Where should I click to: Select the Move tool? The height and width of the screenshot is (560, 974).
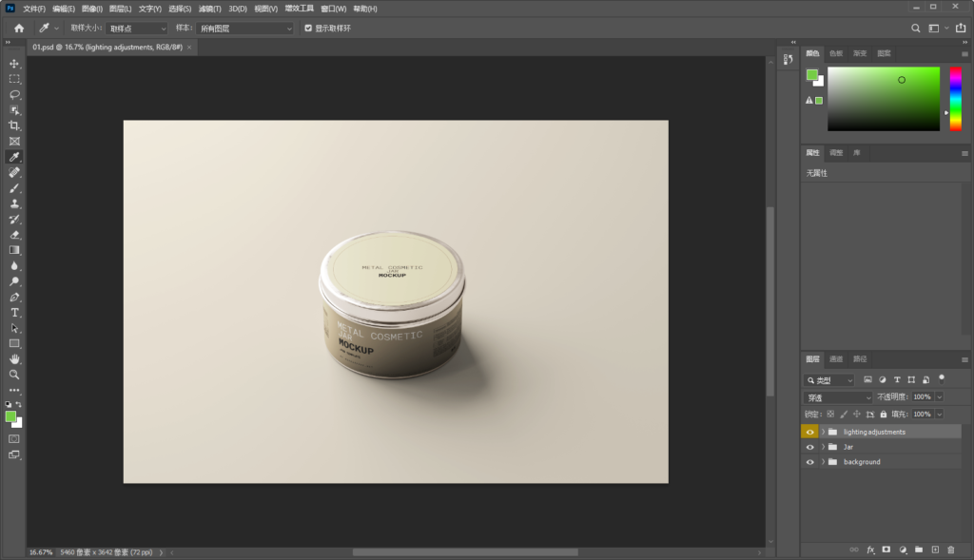coord(14,64)
